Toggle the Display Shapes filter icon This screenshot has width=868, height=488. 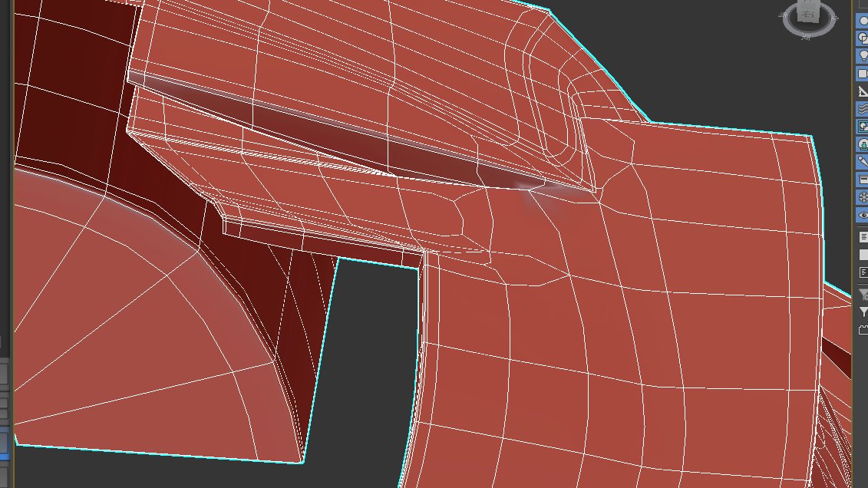[x=863, y=38]
